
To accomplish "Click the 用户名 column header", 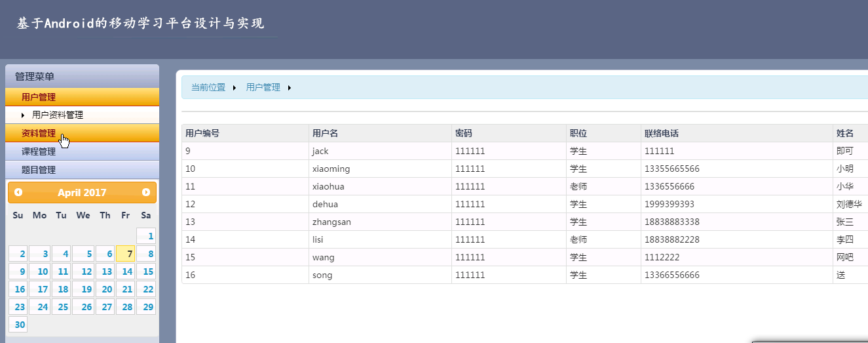I will tap(381, 133).
